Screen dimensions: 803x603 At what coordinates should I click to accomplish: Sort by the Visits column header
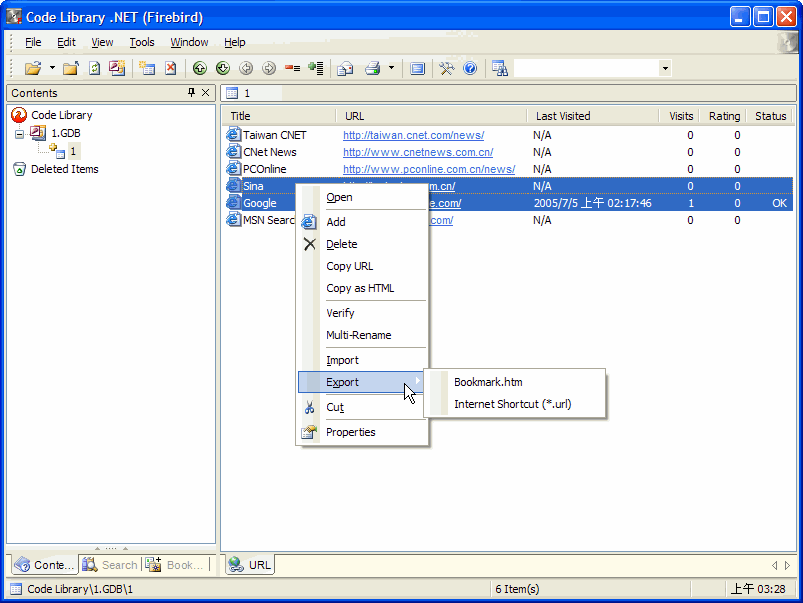point(679,116)
